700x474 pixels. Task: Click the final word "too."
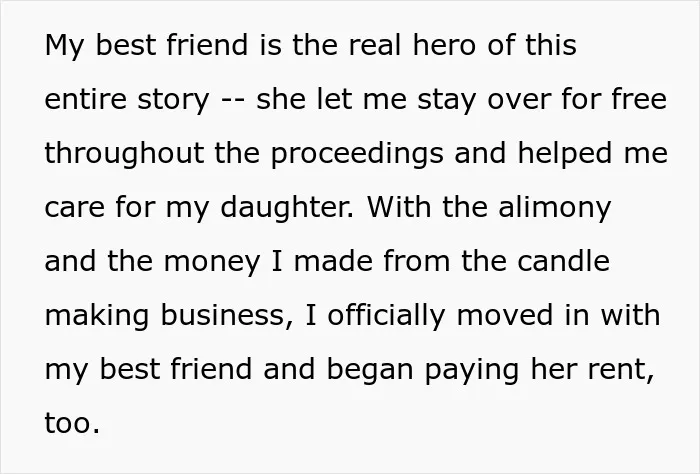point(72,424)
